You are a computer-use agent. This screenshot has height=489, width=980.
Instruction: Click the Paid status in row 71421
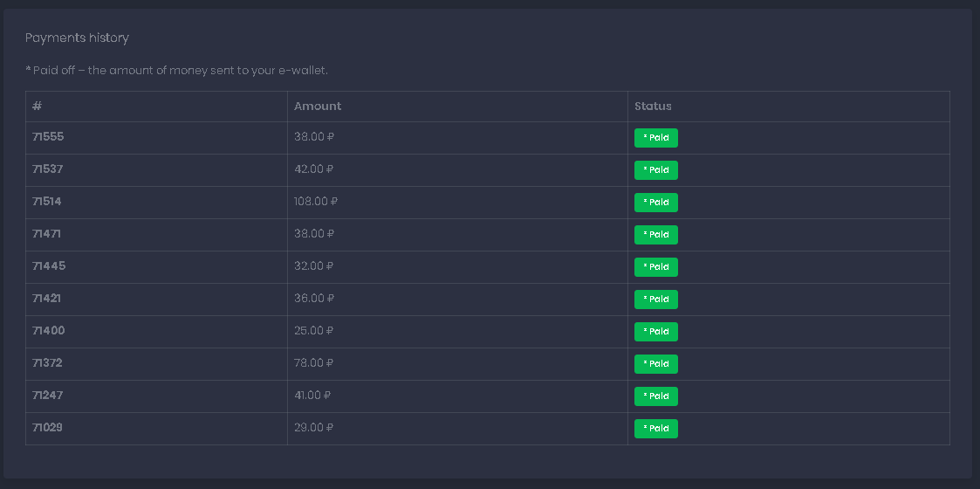(655, 300)
